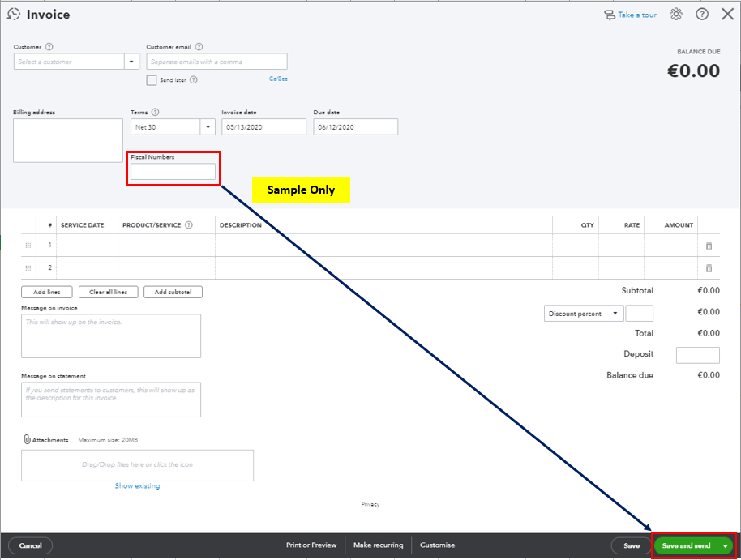Click the Message on invoice textbox
This screenshot has height=560, width=741.
pos(111,336)
